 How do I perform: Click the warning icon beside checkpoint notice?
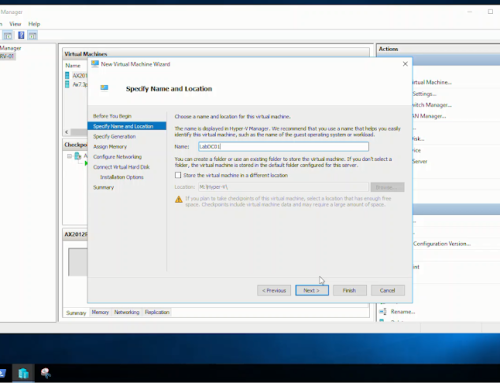179,199
